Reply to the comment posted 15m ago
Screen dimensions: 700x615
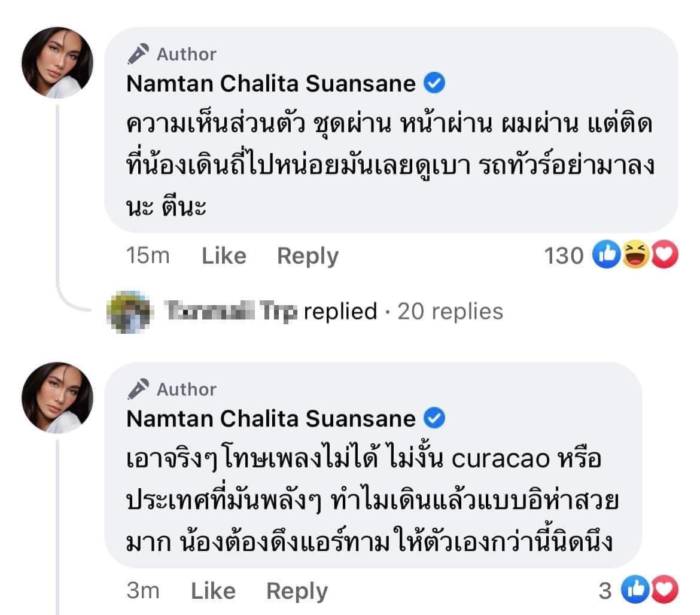tap(308, 256)
